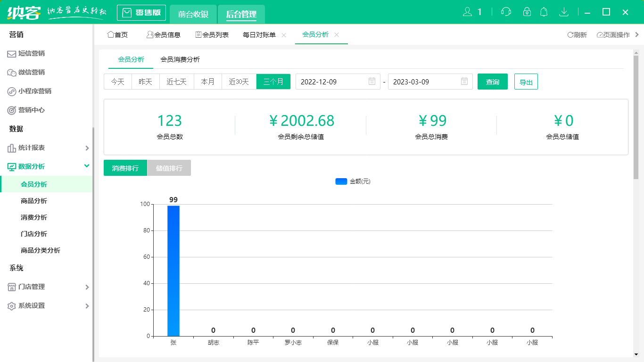Click the scrollbar up arrow
Screen dimensions: 644x362
click(x=636, y=53)
